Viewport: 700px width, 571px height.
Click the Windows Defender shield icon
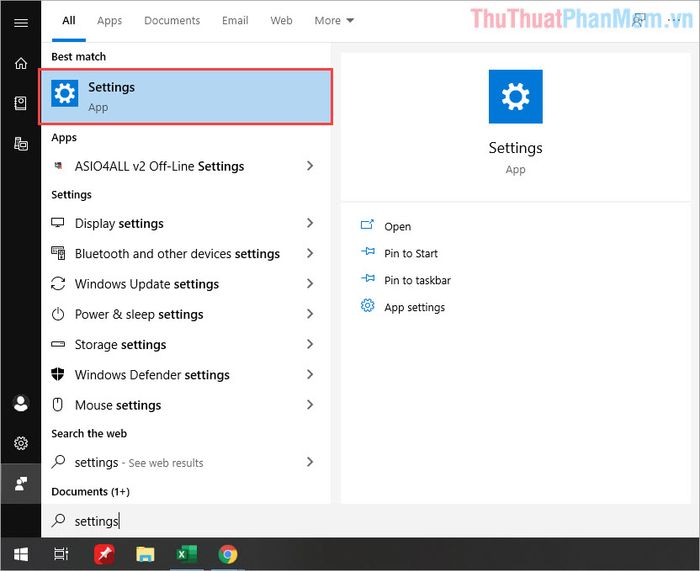58,374
